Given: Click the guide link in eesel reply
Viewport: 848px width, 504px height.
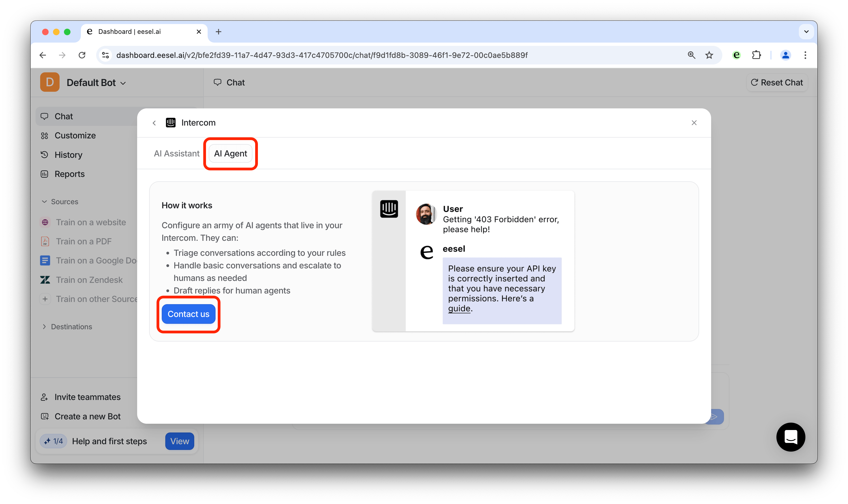Looking at the screenshot, I should click(459, 308).
